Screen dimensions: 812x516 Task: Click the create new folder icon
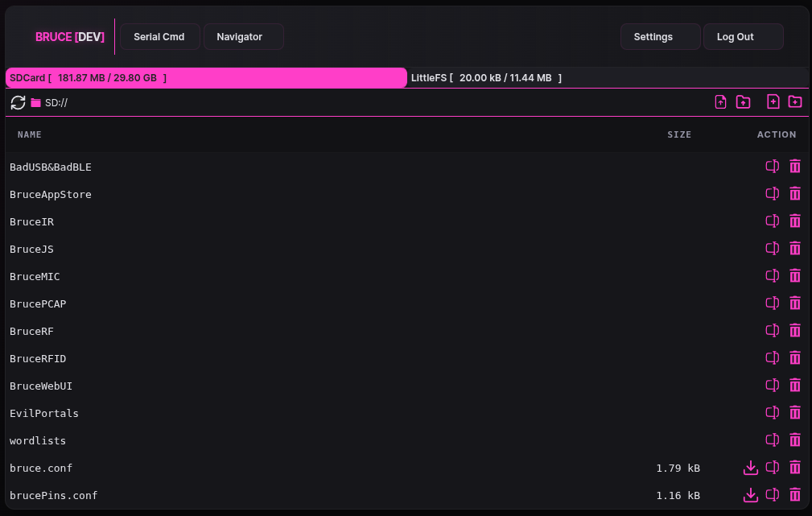795,101
